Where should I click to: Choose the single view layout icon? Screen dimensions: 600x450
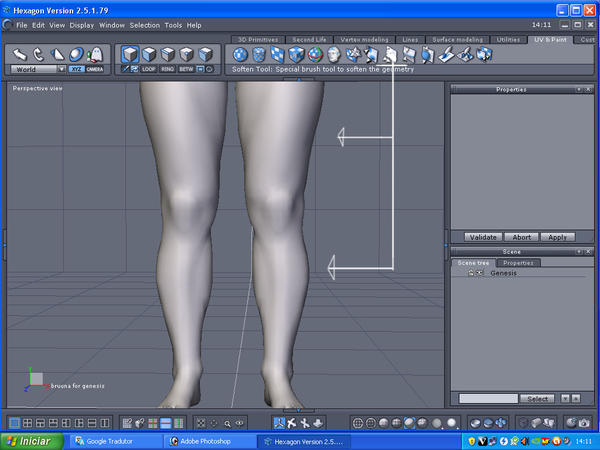[x=13, y=423]
